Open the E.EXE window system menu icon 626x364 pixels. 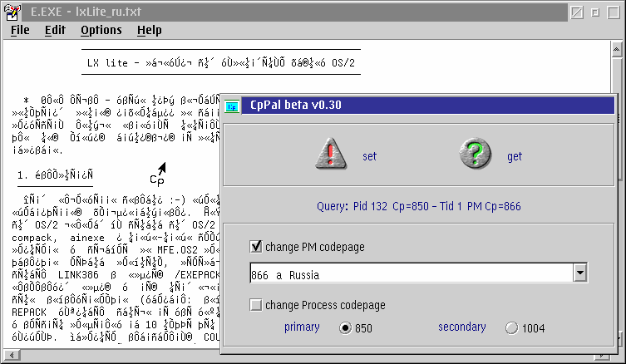(12, 12)
